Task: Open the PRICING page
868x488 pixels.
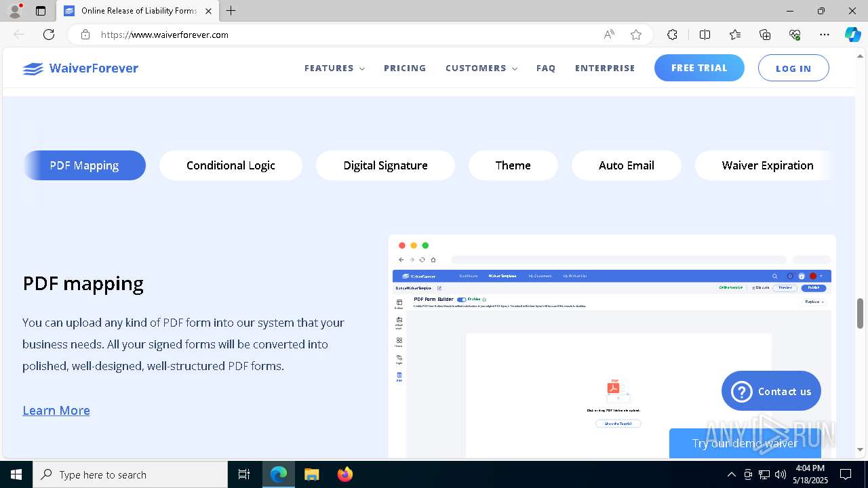Action: [405, 68]
